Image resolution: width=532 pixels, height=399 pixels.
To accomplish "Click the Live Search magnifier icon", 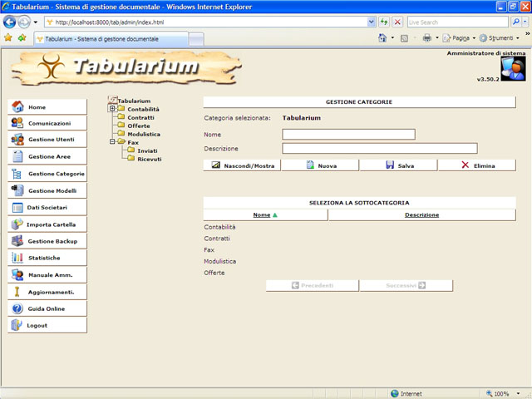I will click(515, 22).
